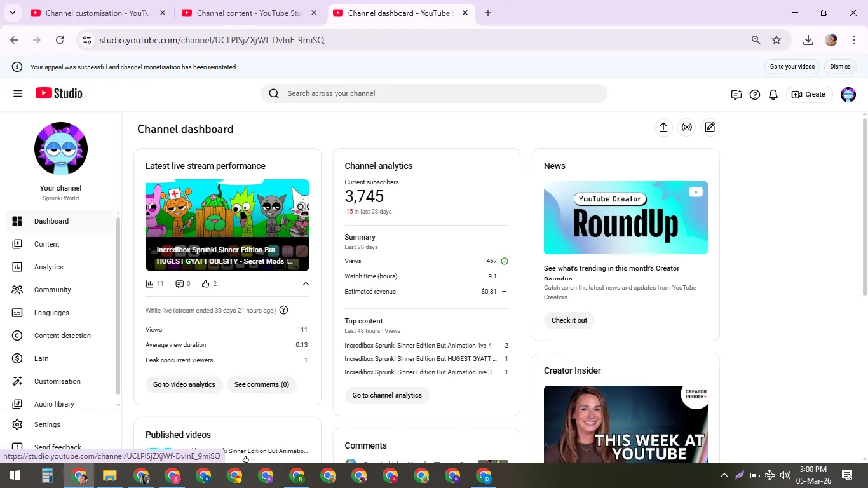Switch to the Channel customisation tab
868x488 pixels.
(x=98, y=13)
